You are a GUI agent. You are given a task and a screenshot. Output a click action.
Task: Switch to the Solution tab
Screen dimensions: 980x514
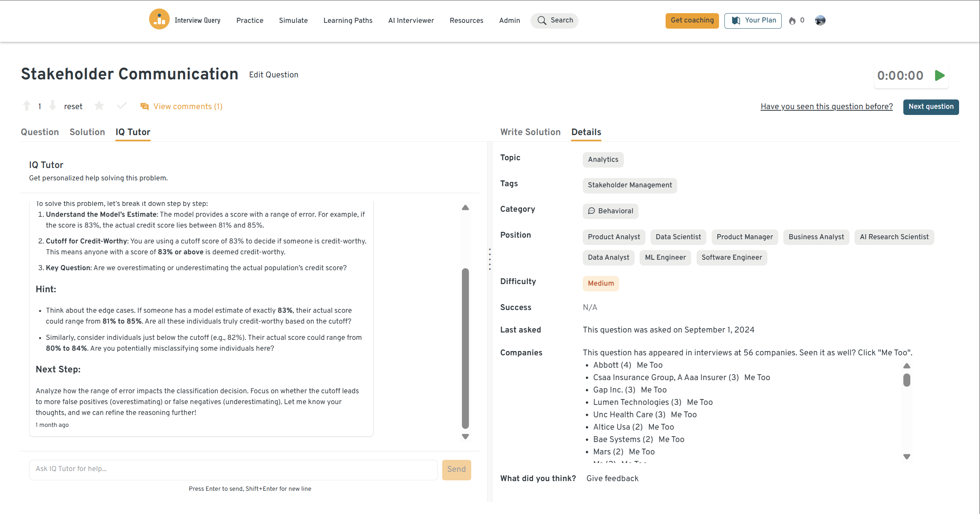pos(87,132)
